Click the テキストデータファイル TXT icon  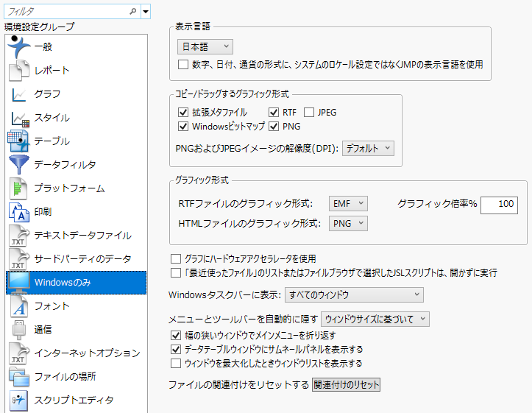pyautogui.click(x=19, y=236)
